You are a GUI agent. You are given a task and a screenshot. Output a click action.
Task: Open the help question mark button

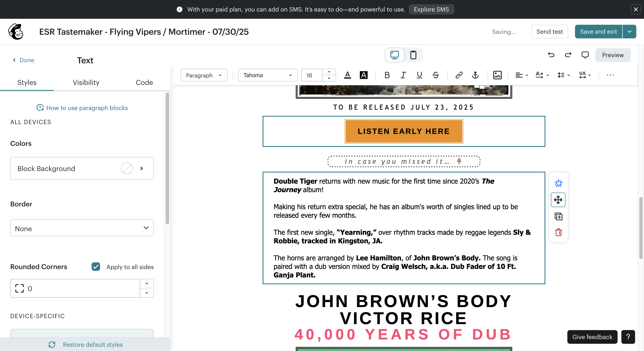point(628,337)
